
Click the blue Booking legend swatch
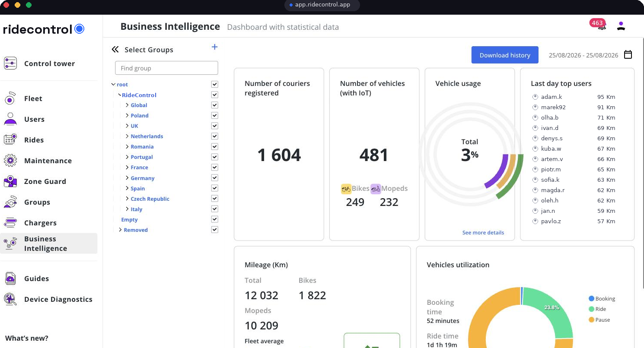(591, 298)
